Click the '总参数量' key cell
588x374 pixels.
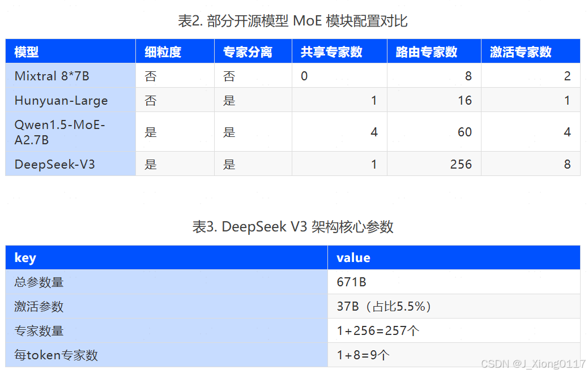coord(167,282)
